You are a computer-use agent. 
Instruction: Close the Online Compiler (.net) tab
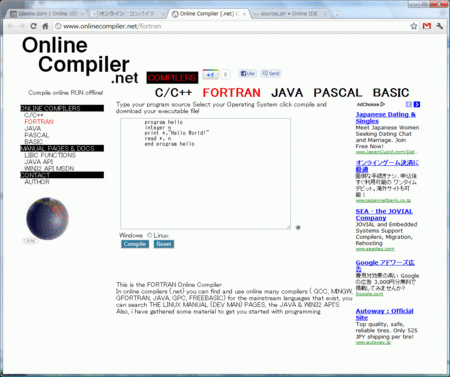pos(244,14)
